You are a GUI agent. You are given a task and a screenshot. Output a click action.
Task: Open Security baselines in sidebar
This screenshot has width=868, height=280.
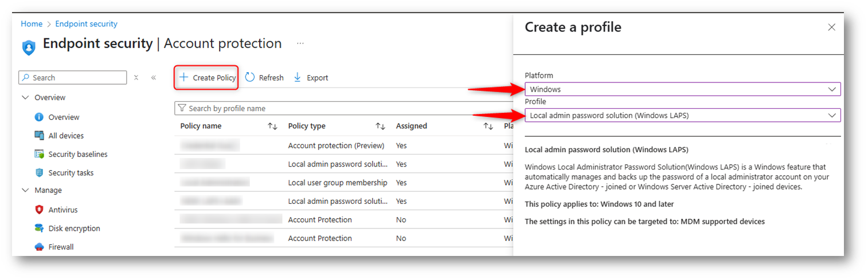pyautogui.click(x=77, y=154)
